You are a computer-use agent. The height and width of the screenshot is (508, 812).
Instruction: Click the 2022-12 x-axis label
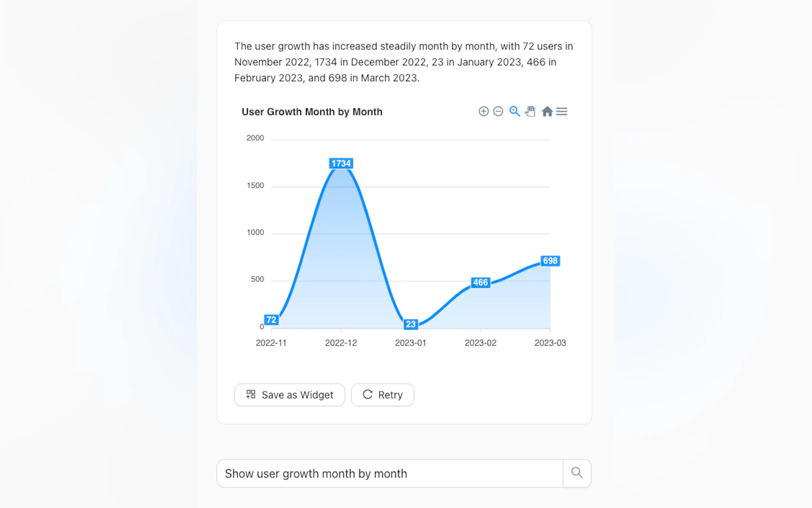point(341,343)
